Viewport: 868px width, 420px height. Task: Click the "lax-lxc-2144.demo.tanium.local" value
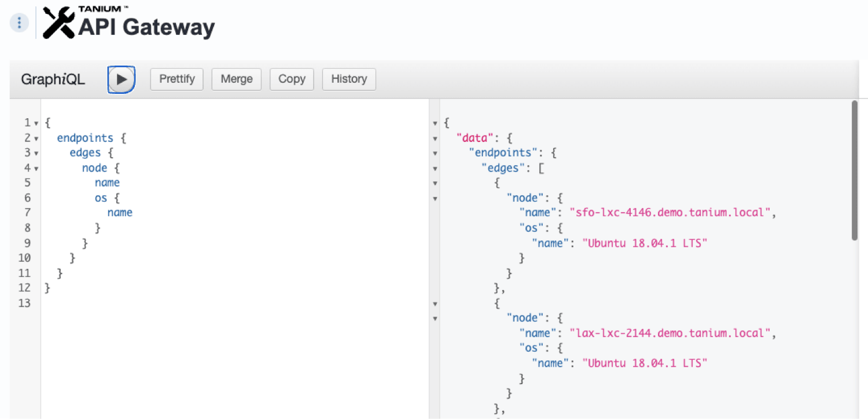pos(671,333)
